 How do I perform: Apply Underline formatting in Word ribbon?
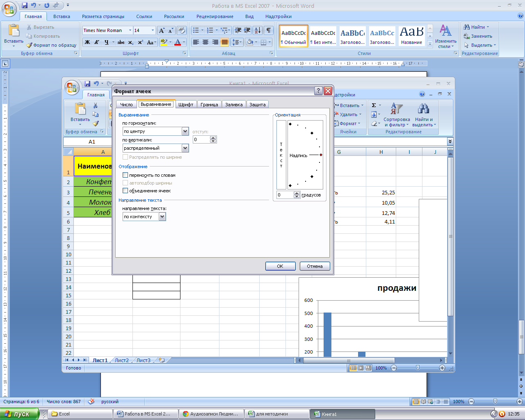(x=107, y=42)
